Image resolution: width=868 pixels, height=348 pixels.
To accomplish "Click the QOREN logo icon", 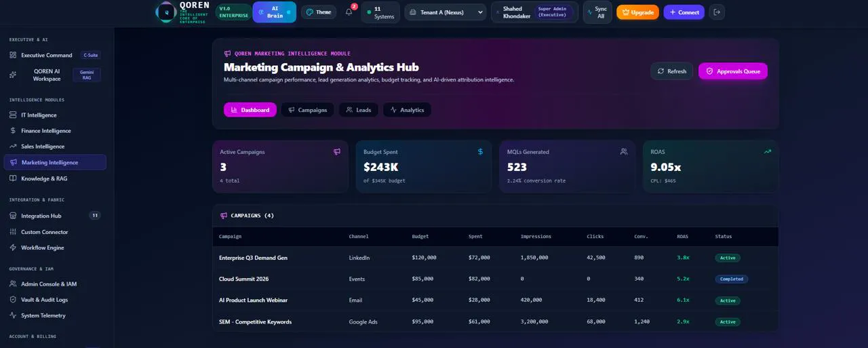I will coord(166,12).
